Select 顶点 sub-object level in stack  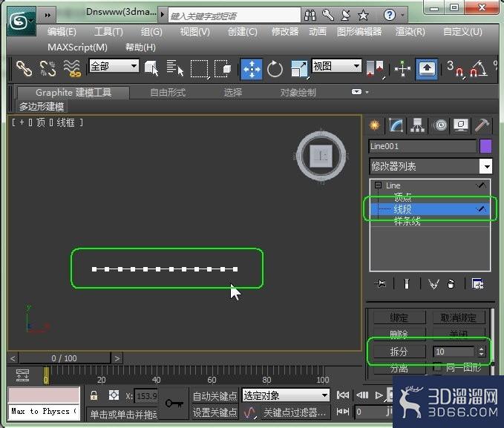402,197
